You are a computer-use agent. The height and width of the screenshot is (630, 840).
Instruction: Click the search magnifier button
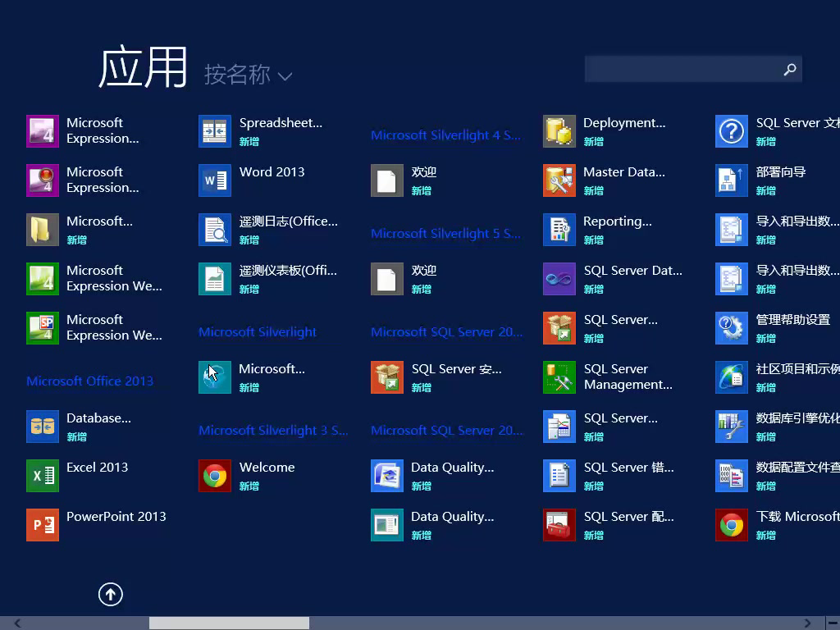(x=790, y=70)
